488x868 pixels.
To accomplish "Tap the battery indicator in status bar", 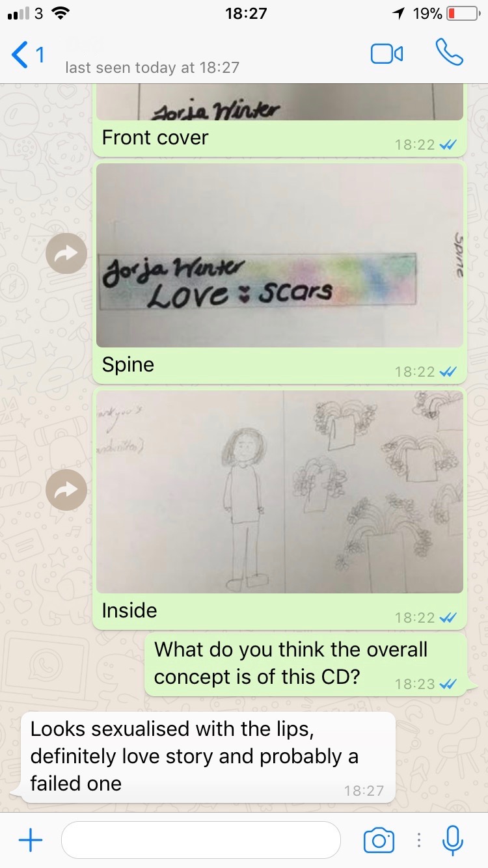I will tap(462, 13).
